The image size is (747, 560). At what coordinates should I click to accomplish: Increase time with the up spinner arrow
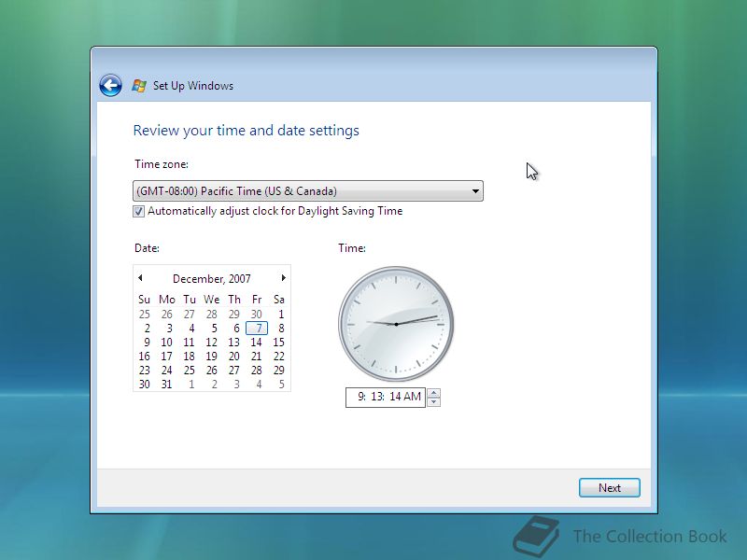pyautogui.click(x=433, y=393)
